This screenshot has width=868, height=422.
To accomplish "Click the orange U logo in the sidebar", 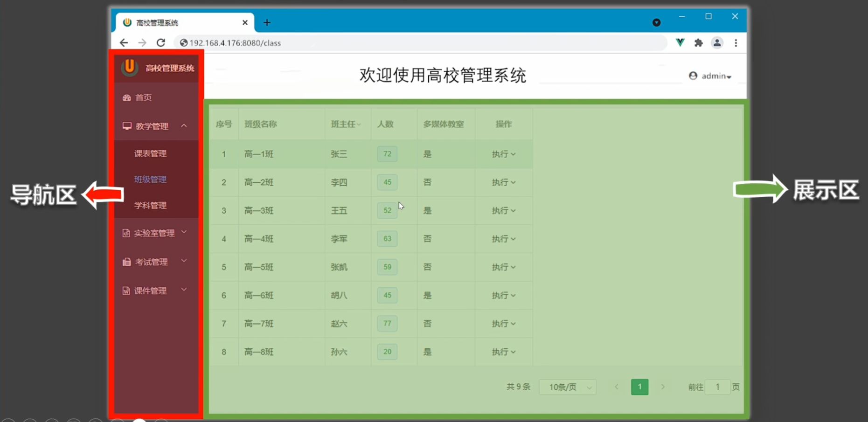I will click(x=129, y=67).
